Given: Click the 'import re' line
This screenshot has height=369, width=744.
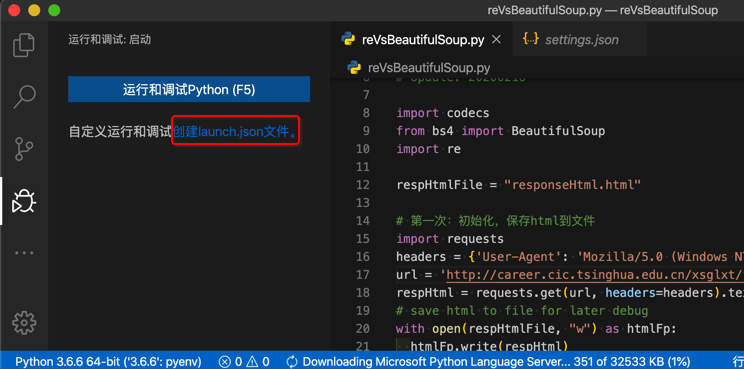Looking at the screenshot, I should [x=428, y=149].
